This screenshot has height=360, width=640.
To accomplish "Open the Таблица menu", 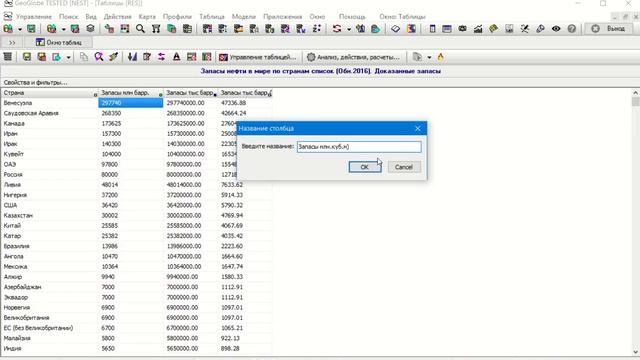I will pyautogui.click(x=212, y=17).
